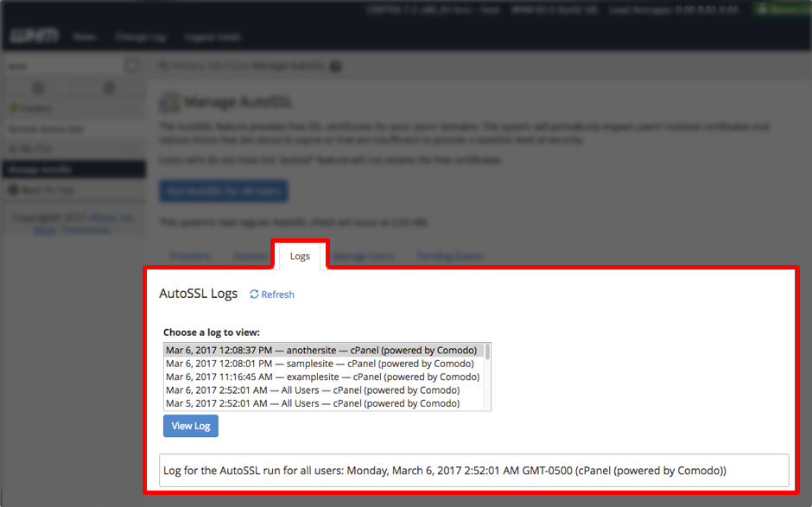Click the Refresh icon beside AutoSSL Logs
Image resolution: width=812 pixels, height=507 pixels.
(254, 295)
